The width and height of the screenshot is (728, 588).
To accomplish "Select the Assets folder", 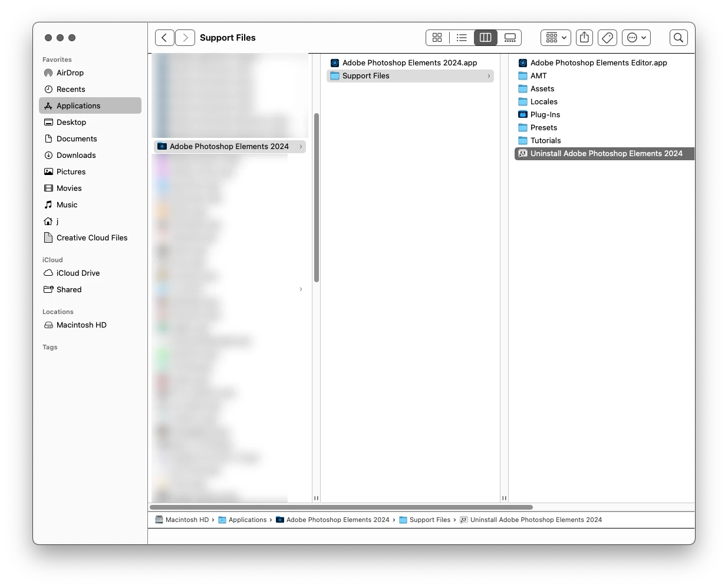I will (x=604, y=89).
